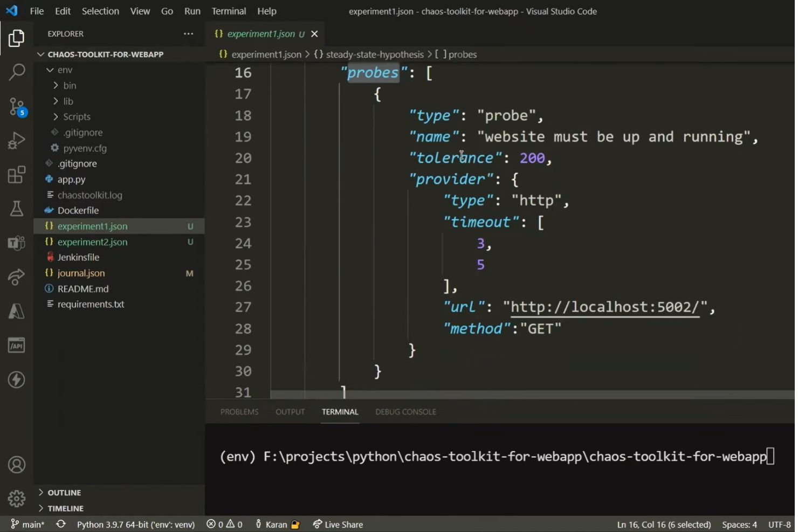Open the Thunder Client lightning icon

pyautogui.click(x=17, y=380)
